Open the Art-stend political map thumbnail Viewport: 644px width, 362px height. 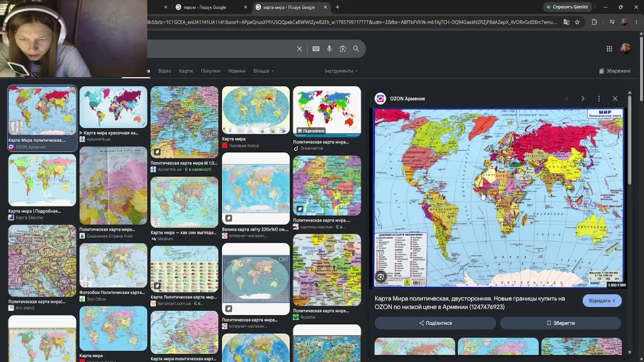(x=42, y=260)
